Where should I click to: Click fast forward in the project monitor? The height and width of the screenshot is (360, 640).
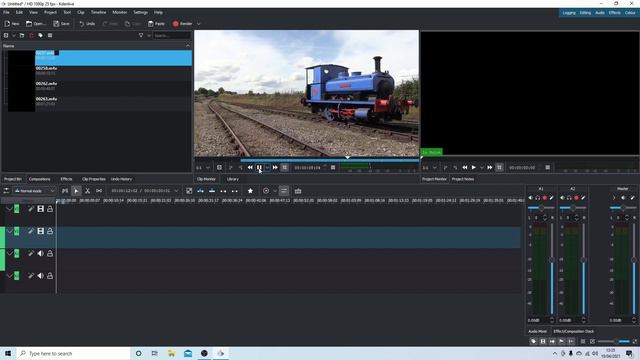[x=489, y=167]
